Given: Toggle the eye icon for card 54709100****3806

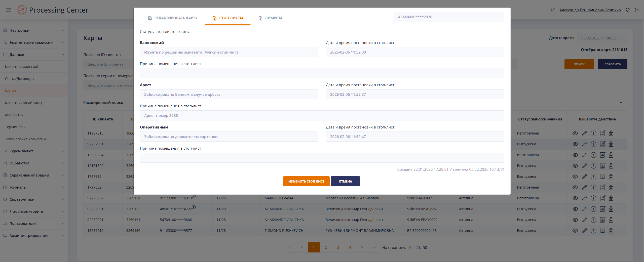Looking at the screenshot, I should point(575,220).
